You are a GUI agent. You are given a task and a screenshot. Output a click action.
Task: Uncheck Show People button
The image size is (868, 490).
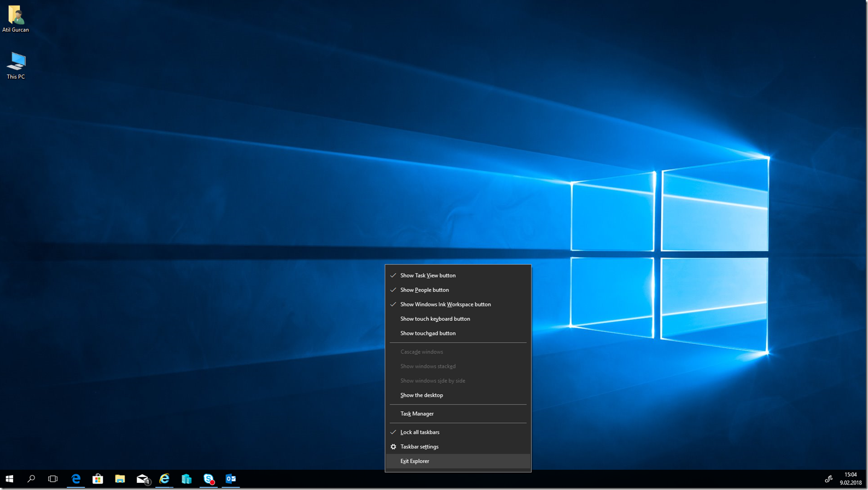458,290
